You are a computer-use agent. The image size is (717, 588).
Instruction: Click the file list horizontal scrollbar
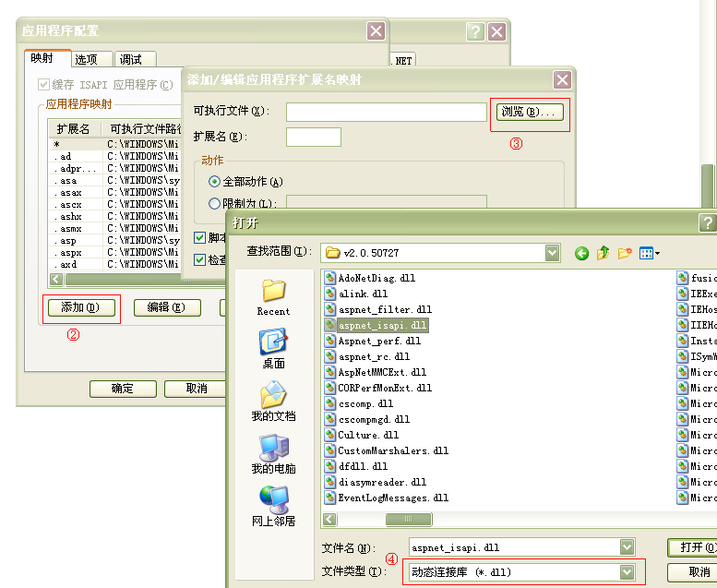(x=498, y=520)
